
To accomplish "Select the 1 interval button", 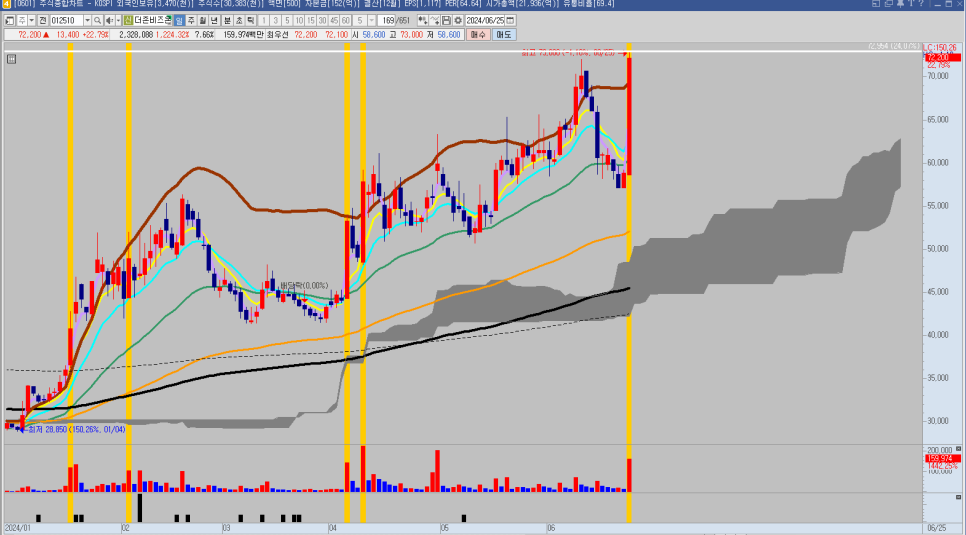I will click(264, 20).
